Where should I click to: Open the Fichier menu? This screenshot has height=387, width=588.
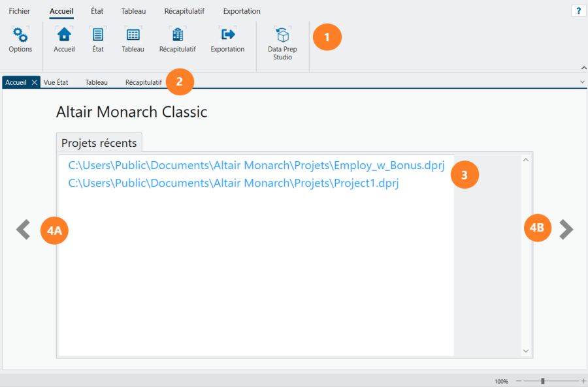pos(20,11)
